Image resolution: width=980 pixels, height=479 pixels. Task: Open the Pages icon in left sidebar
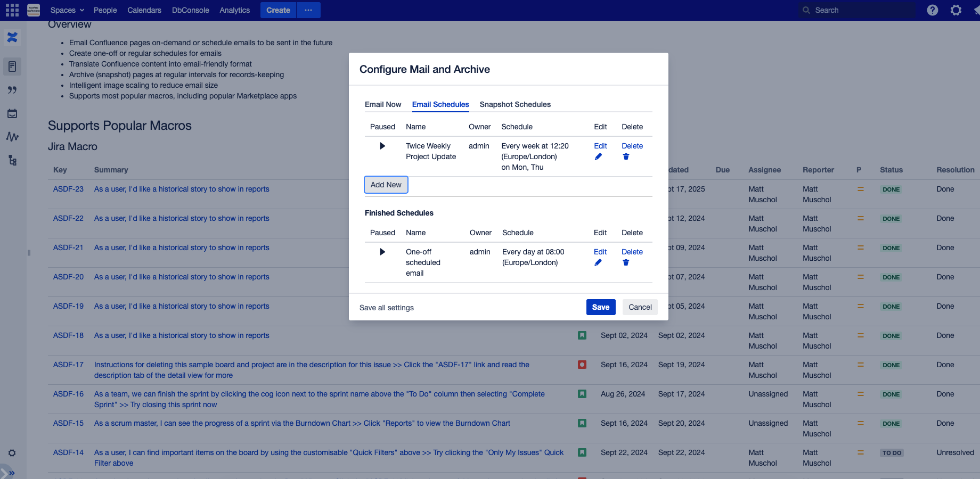[12, 67]
